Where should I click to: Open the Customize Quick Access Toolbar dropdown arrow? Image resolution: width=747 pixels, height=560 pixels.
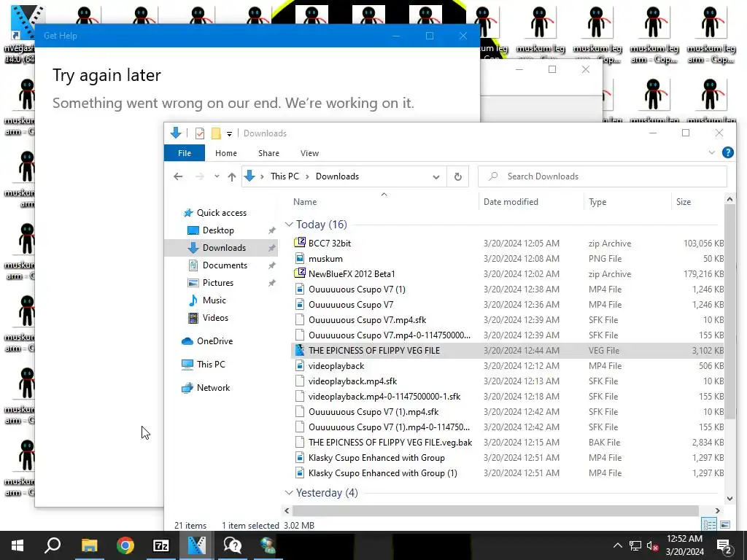pyautogui.click(x=229, y=134)
